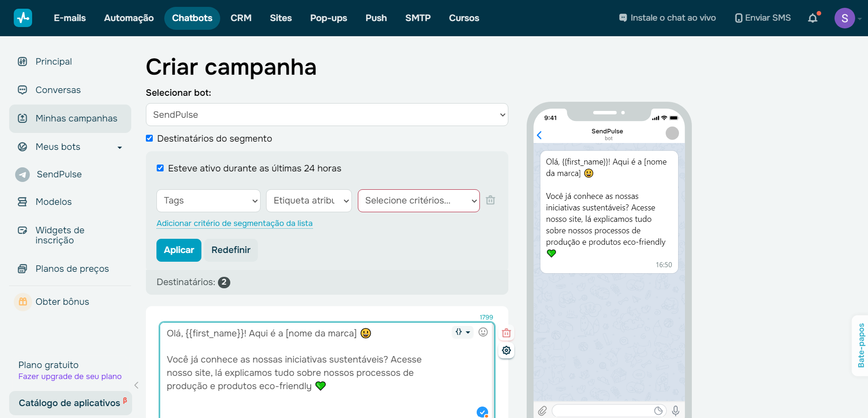Open the notifications bell
This screenshot has height=418, width=868.
click(x=812, y=18)
